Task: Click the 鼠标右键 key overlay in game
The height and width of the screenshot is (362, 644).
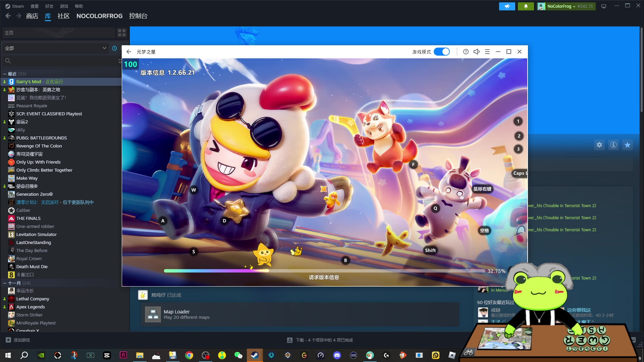Action: point(482,189)
